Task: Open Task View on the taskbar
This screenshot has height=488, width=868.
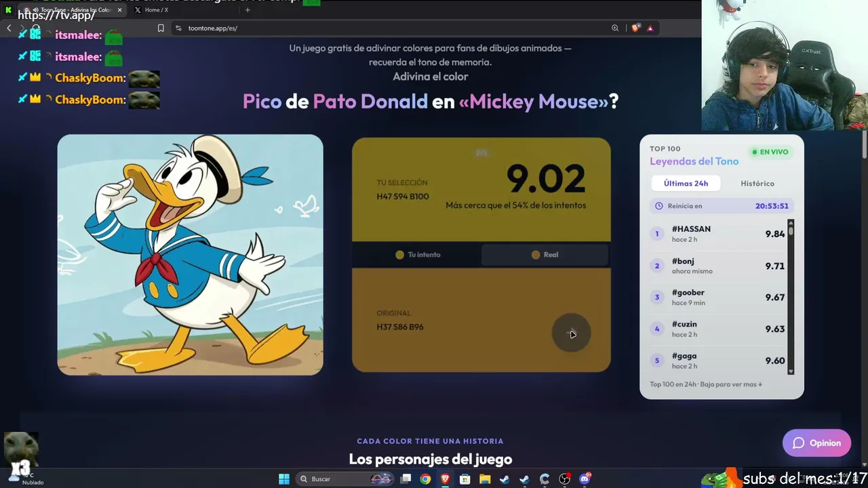Action: pyautogui.click(x=406, y=479)
